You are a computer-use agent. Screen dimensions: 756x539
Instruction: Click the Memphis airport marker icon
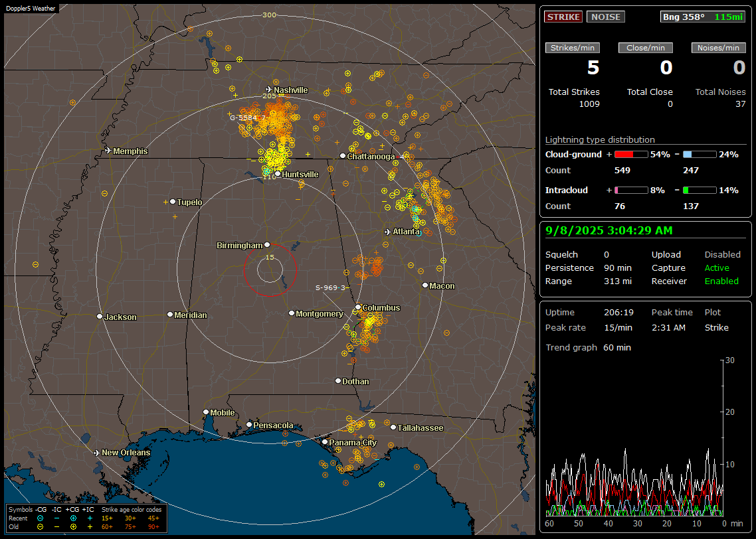[108, 151]
